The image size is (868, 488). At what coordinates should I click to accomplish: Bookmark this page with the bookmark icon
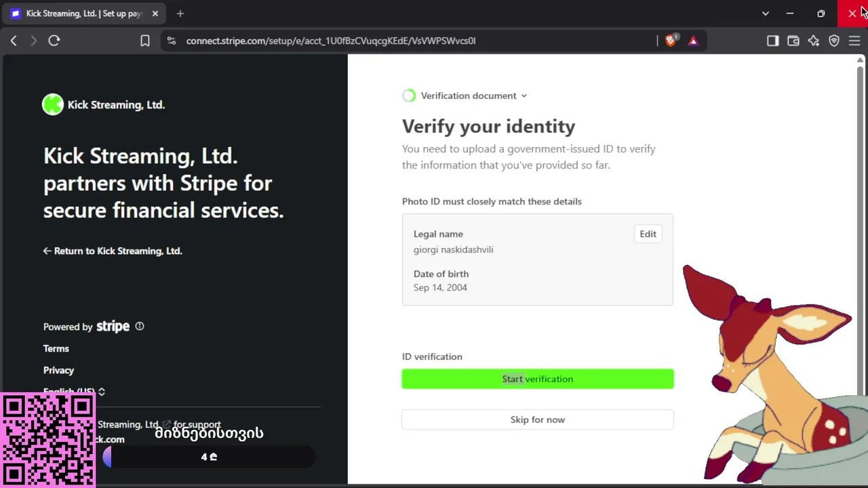pos(145,41)
